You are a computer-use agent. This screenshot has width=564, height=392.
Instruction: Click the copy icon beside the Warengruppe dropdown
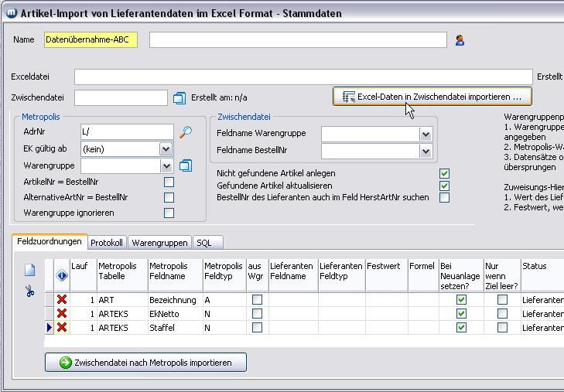tap(186, 165)
